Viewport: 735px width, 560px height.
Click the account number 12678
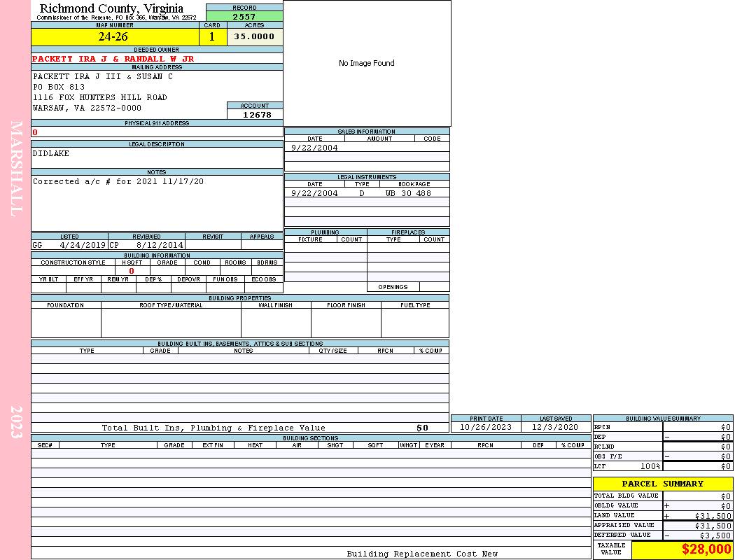click(x=257, y=115)
